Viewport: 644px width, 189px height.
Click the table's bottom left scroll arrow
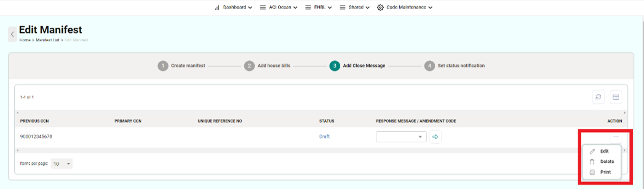pyautogui.click(x=18, y=150)
